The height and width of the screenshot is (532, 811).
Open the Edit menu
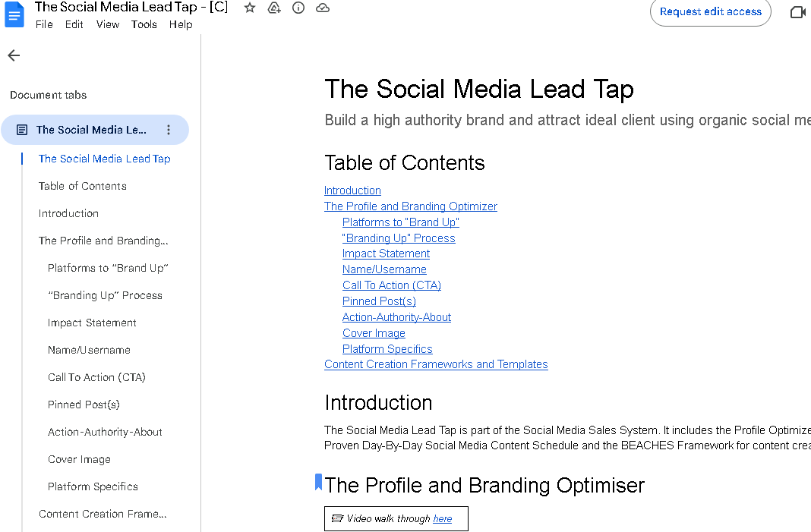point(74,24)
